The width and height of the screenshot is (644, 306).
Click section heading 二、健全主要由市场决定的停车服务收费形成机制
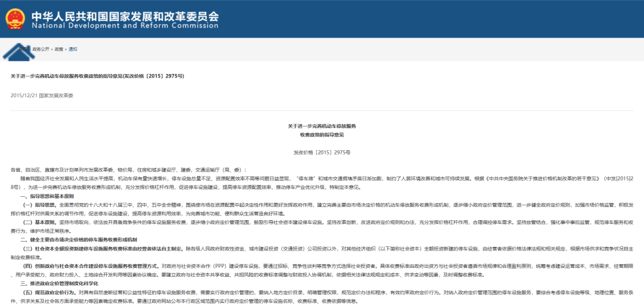(79, 239)
